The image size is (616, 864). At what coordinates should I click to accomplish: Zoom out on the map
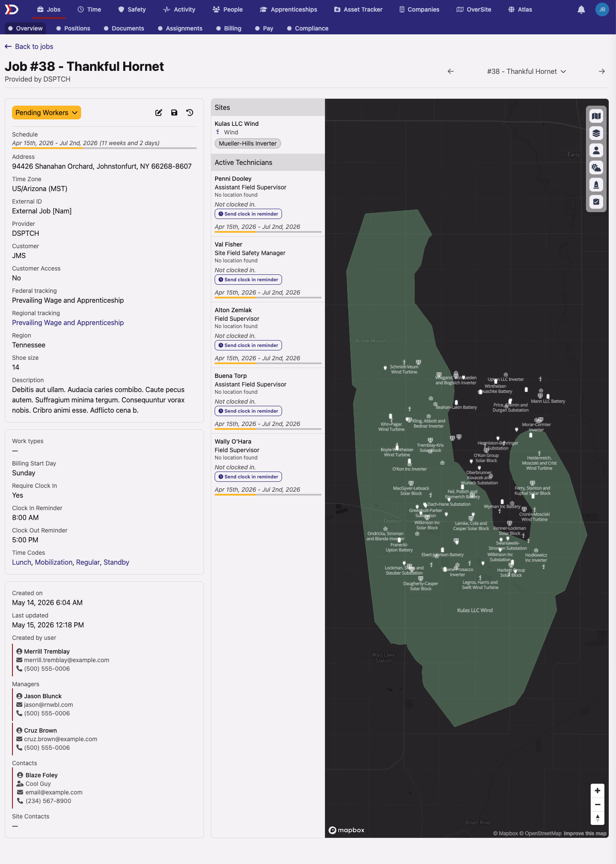(x=598, y=804)
